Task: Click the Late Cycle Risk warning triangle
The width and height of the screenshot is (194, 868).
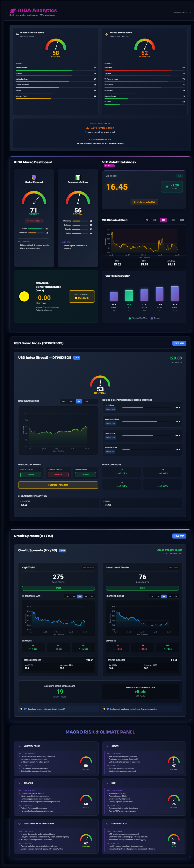Action: [x=88, y=128]
